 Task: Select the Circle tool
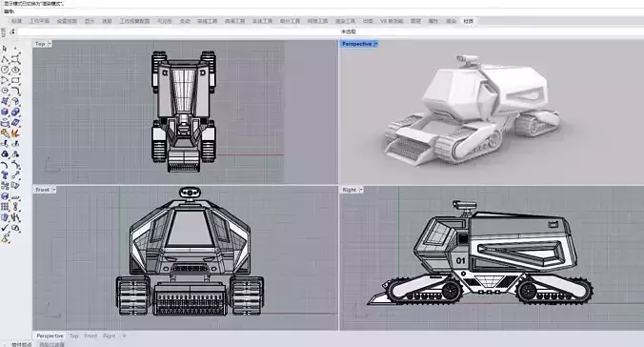click(5, 70)
